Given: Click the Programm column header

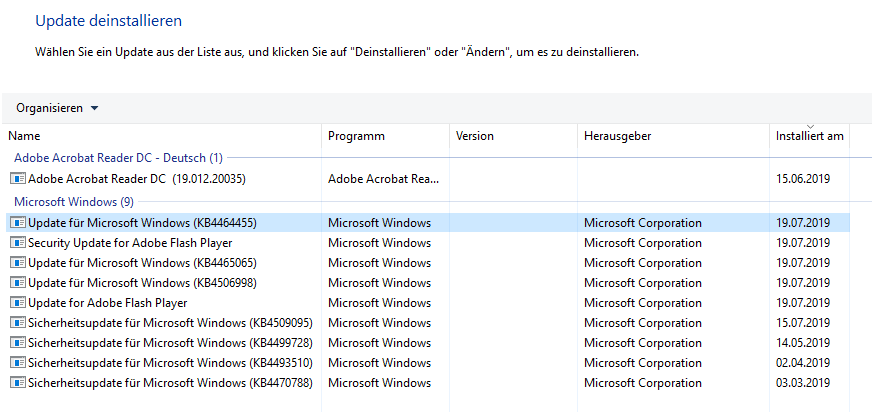Looking at the screenshot, I should point(356,136).
